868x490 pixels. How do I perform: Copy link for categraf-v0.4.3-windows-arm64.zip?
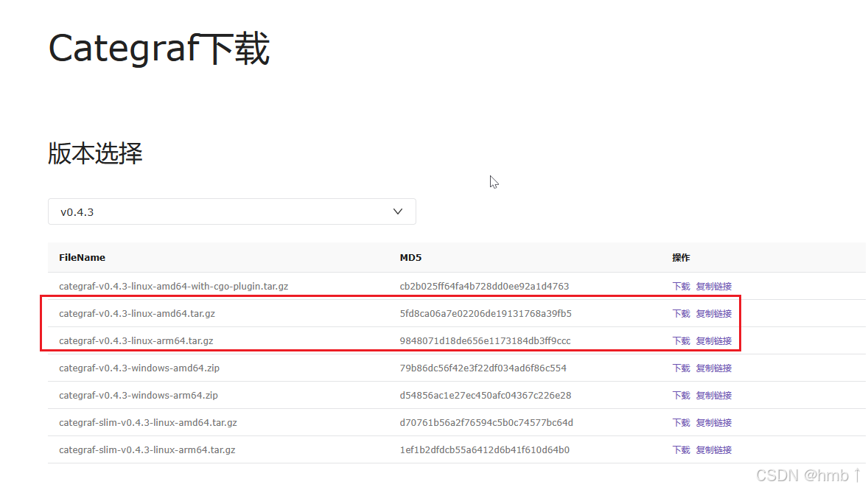pos(713,396)
